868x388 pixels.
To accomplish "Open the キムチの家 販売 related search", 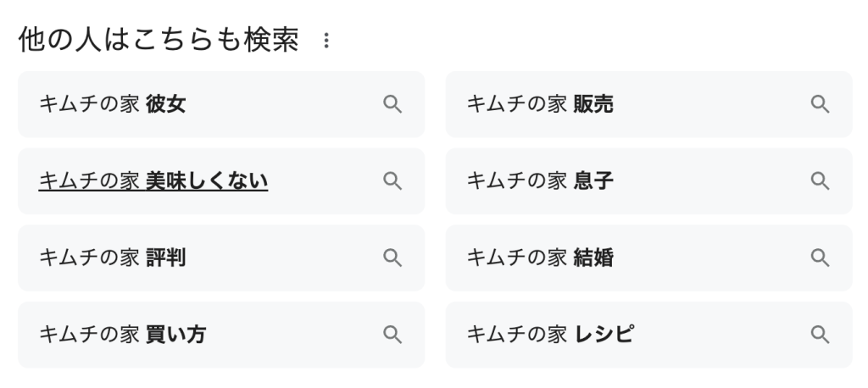I will [x=540, y=104].
